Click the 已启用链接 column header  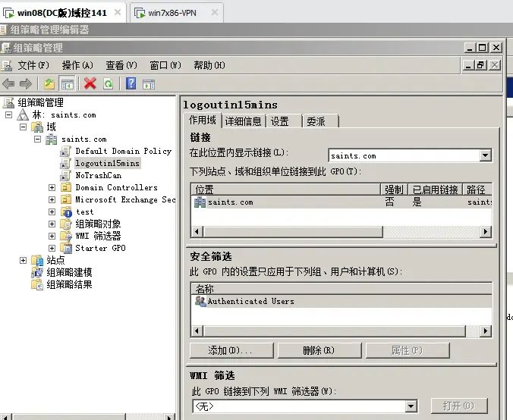(435, 190)
